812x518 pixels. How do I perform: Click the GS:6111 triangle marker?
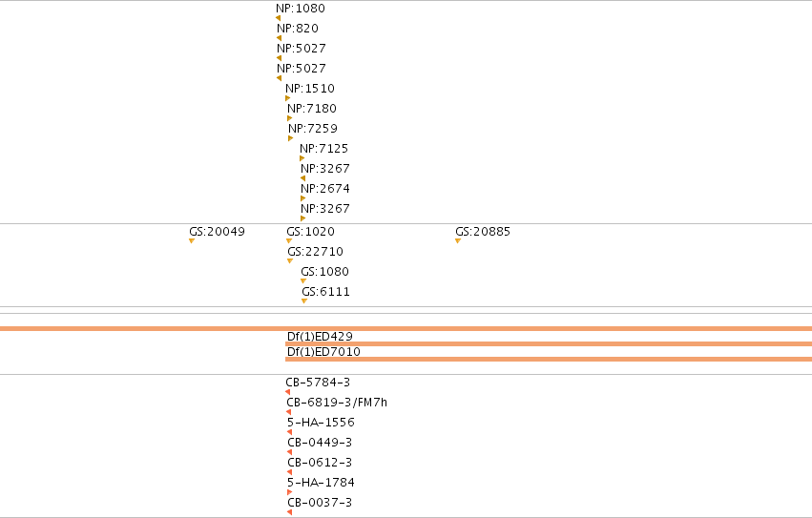304,300
